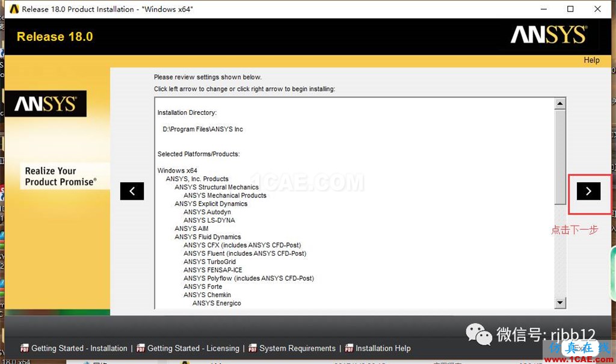Click 'Installation Directory:' label
Viewport: 616px width, 364px height.
point(187,113)
